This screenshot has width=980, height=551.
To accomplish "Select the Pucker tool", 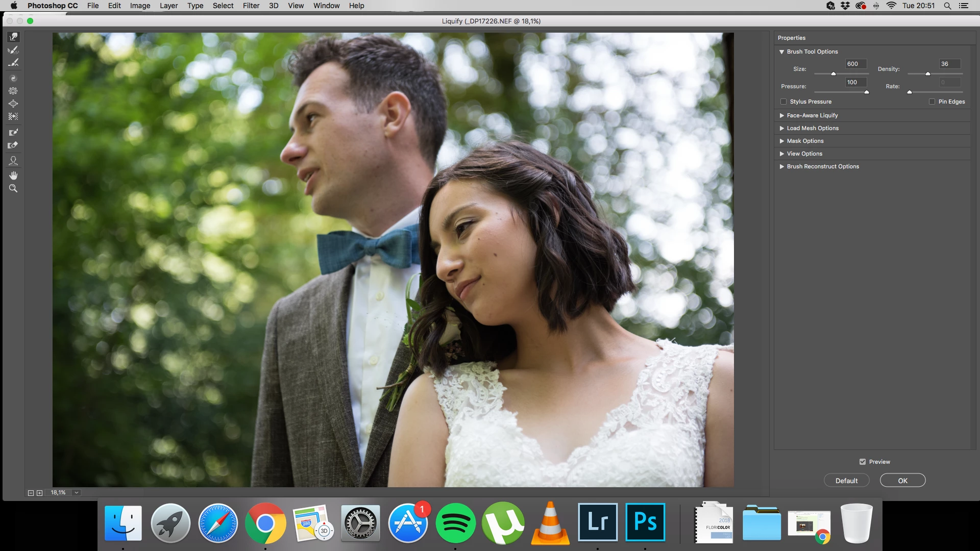I will [x=13, y=91].
